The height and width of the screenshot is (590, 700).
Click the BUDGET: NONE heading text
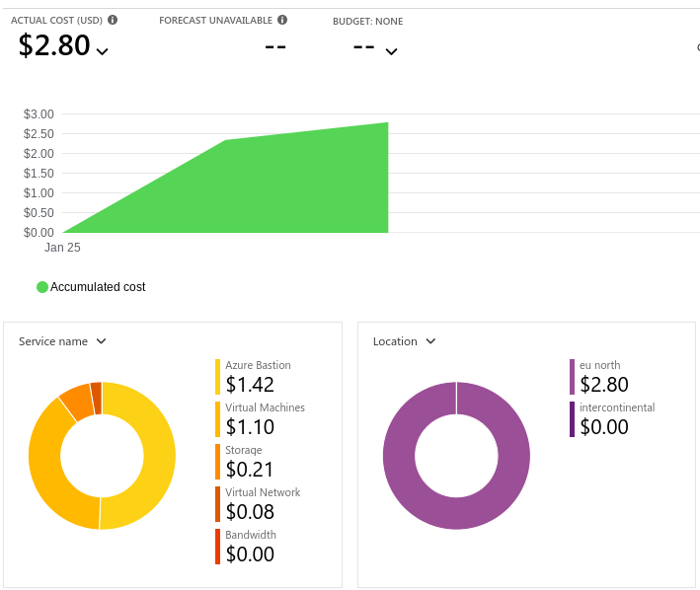point(368,22)
